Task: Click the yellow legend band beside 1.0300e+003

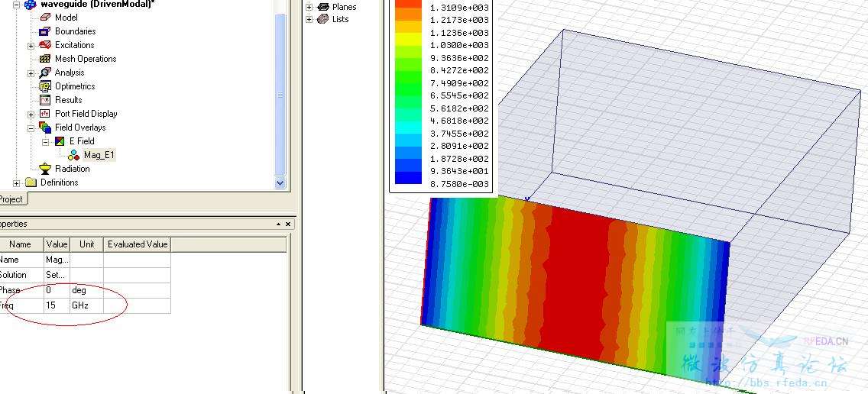Action: [409, 39]
